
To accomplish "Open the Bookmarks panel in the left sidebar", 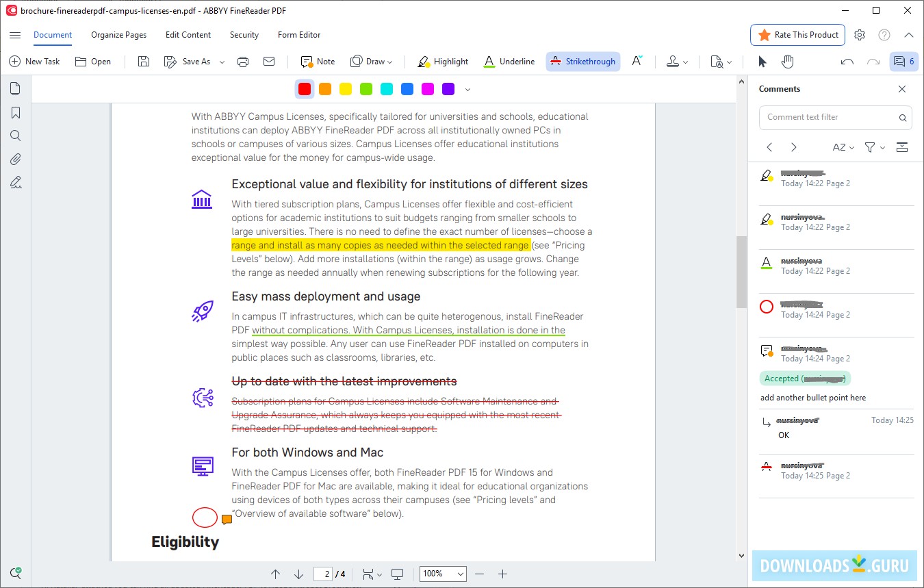I will (15, 112).
